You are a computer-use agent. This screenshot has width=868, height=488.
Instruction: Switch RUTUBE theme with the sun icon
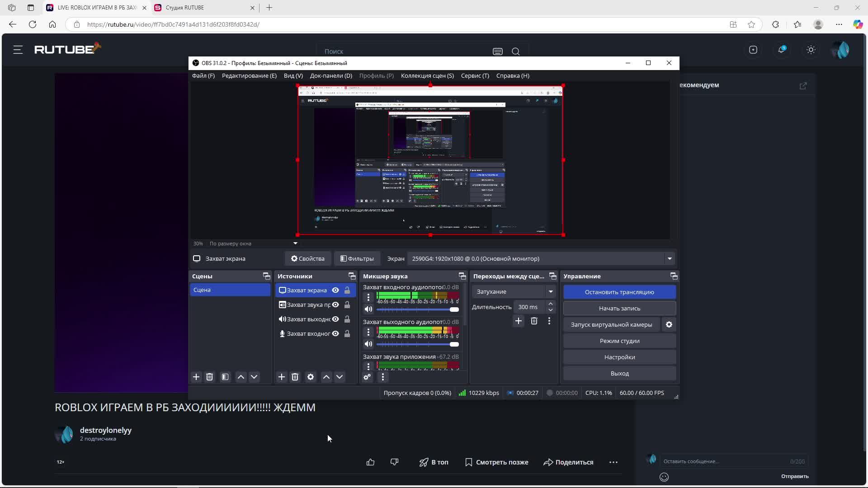tap(811, 50)
